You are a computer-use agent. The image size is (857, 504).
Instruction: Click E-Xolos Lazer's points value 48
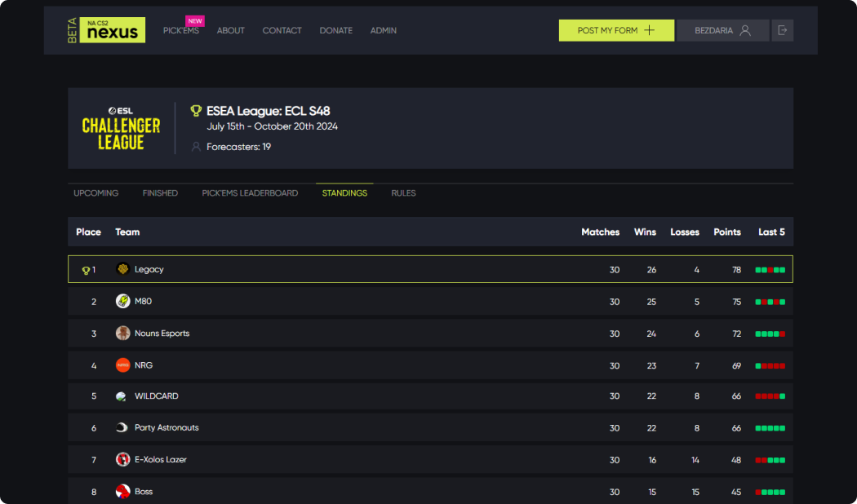(736, 460)
